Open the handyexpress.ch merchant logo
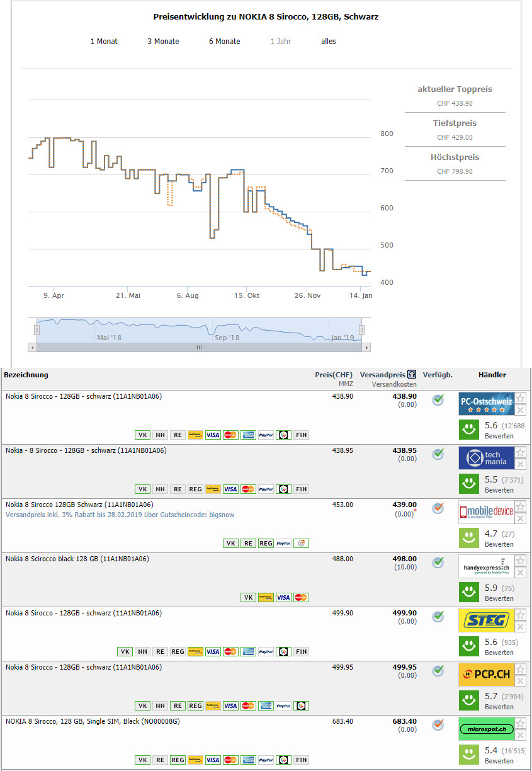This screenshot has width=532, height=771. [487, 566]
